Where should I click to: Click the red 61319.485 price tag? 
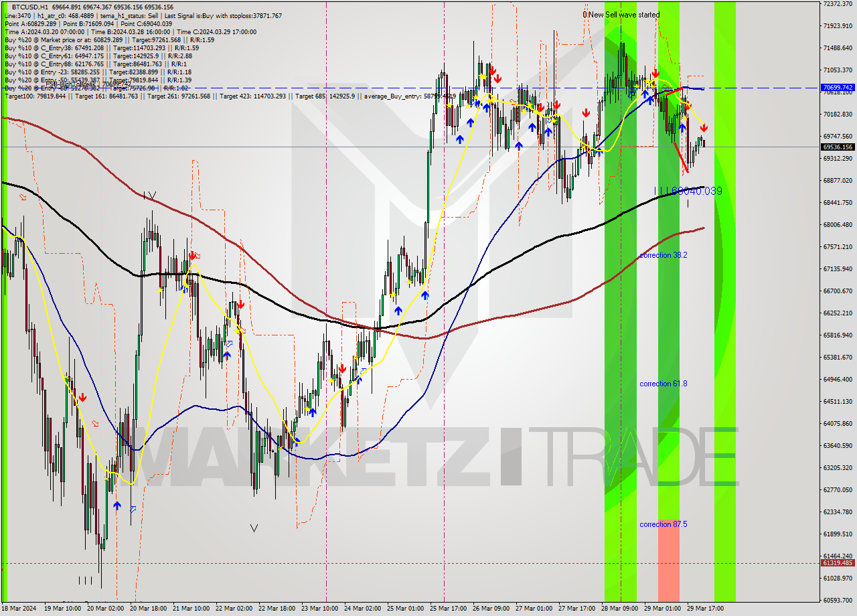pos(838,563)
